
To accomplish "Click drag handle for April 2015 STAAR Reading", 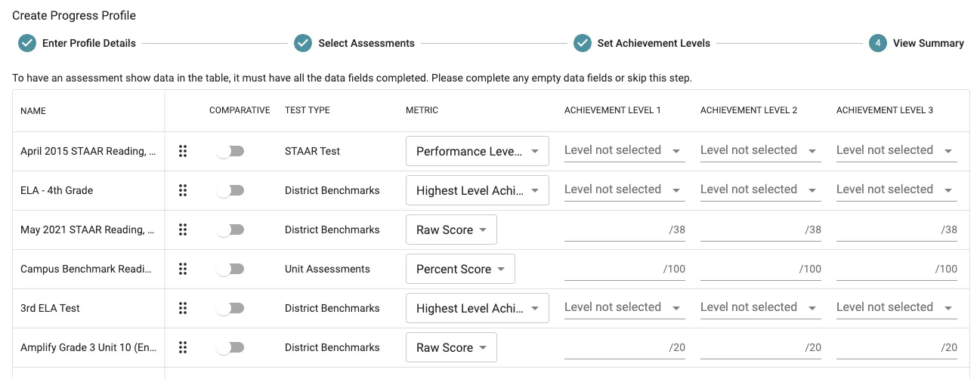I will (x=182, y=151).
